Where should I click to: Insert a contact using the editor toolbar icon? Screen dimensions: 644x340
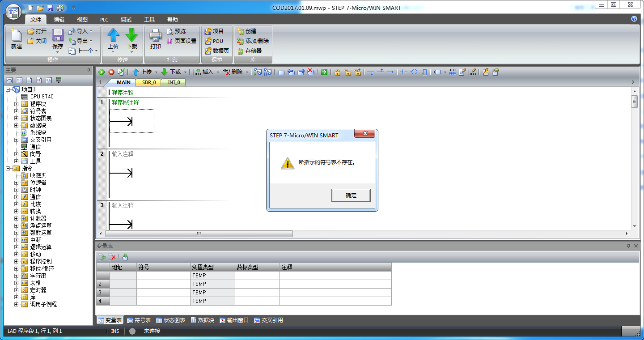[x=404, y=72]
